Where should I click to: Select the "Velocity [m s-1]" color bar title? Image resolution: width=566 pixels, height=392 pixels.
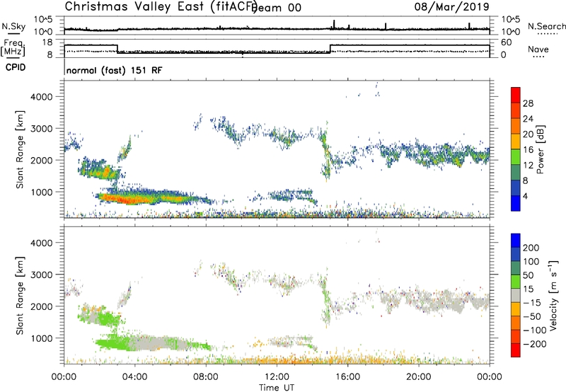pos(553,295)
